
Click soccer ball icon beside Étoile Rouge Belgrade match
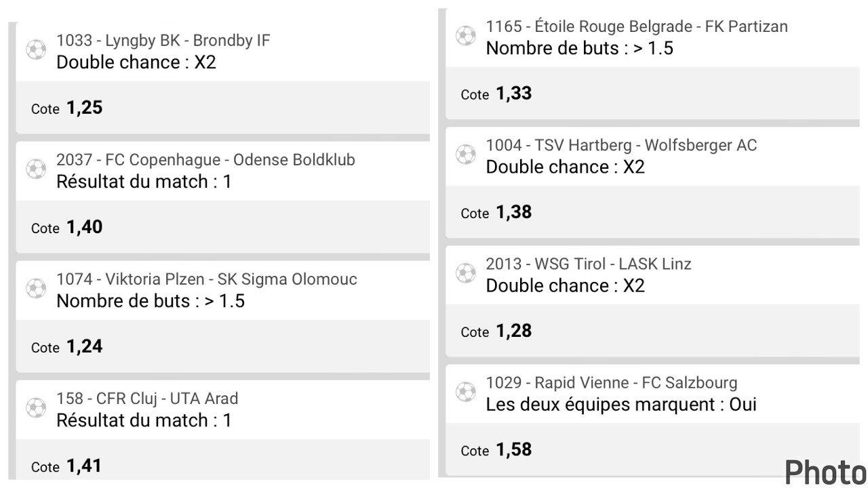[466, 36]
